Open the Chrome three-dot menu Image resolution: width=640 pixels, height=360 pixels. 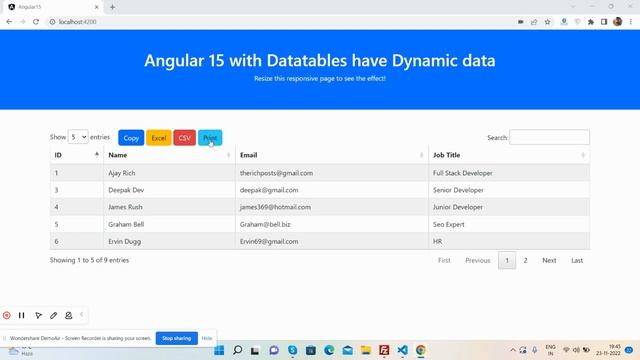pyautogui.click(x=631, y=22)
